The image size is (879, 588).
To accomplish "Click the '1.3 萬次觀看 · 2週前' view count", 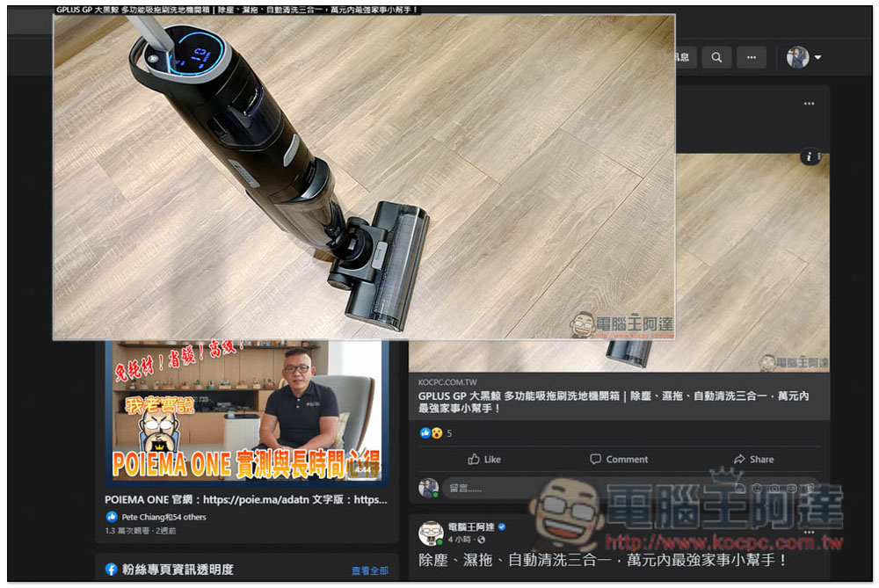I will tap(140, 530).
